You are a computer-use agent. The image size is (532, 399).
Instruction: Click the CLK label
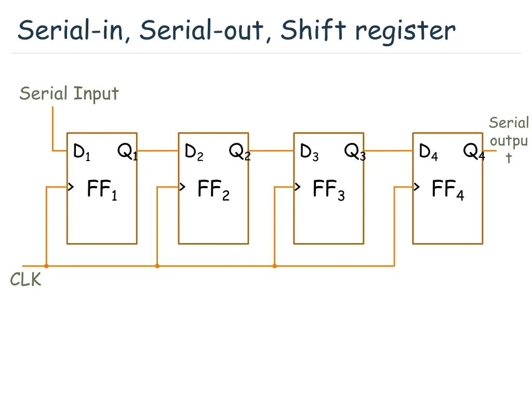[x=25, y=280]
